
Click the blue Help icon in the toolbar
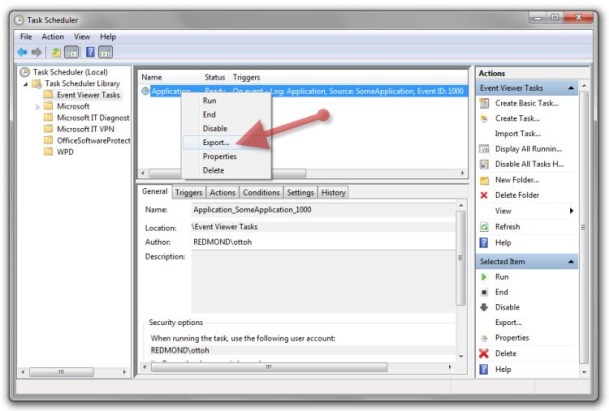click(x=88, y=52)
